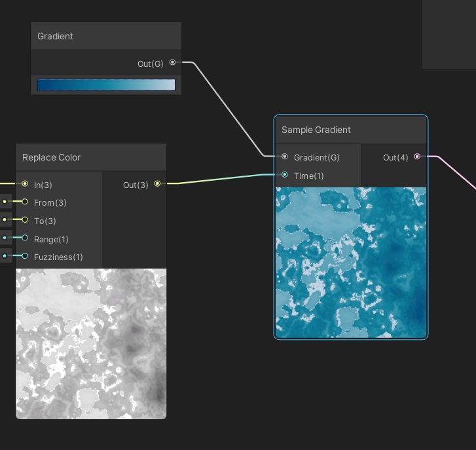Select the Gradient node by its title
The height and width of the screenshot is (450, 476).
pos(56,36)
